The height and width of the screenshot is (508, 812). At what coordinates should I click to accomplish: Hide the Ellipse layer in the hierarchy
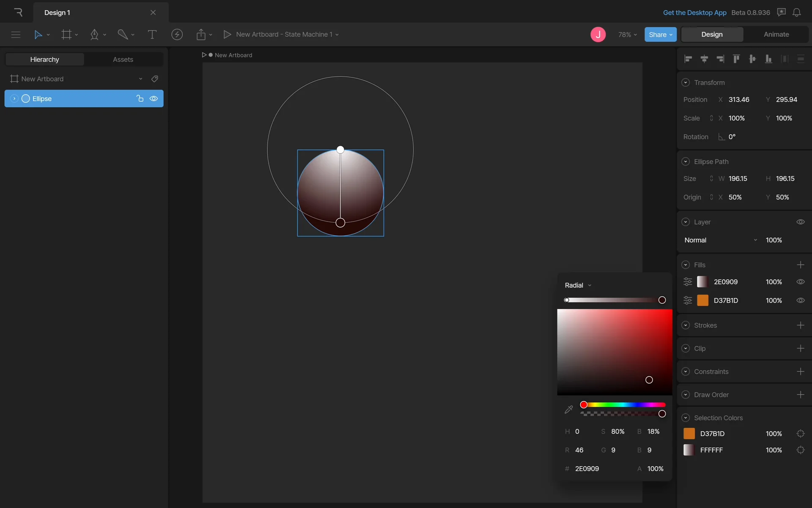click(x=154, y=99)
